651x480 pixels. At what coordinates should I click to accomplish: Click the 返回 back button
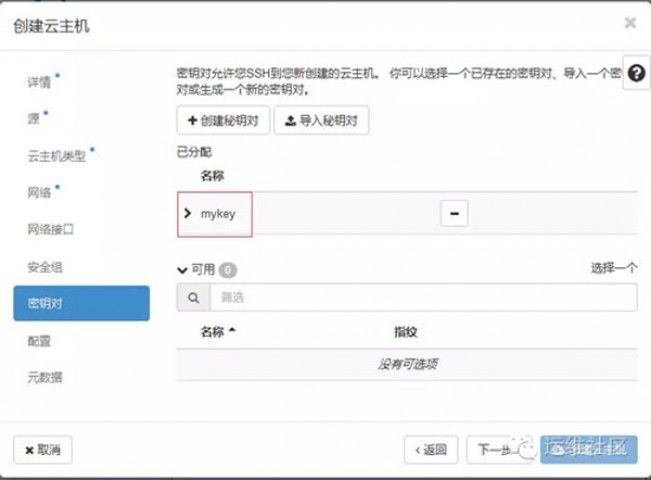(431, 450)
